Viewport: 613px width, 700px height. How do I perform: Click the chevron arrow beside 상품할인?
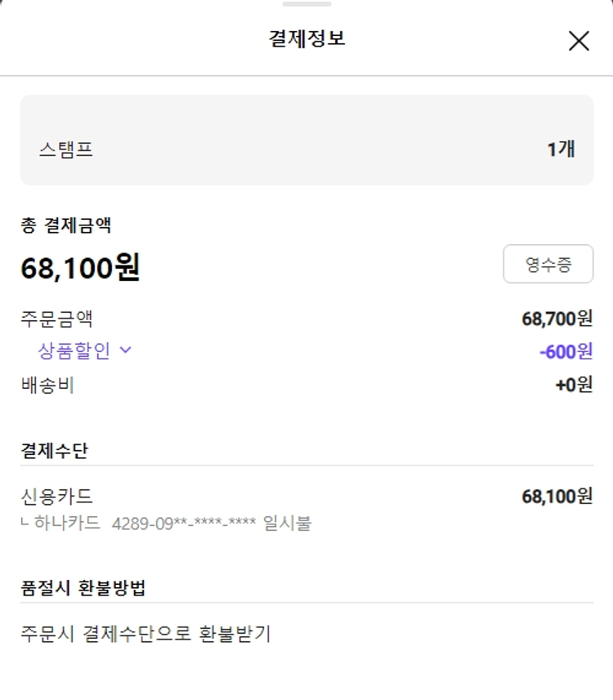click(126, 350)
